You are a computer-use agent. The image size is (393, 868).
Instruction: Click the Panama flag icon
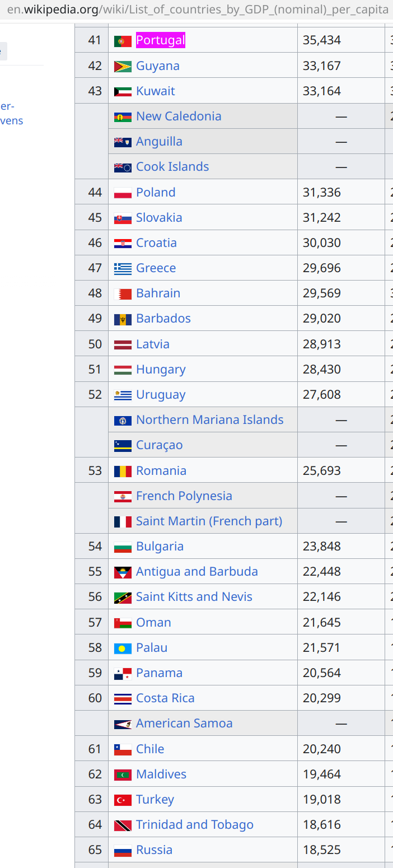tap(123, 673)
